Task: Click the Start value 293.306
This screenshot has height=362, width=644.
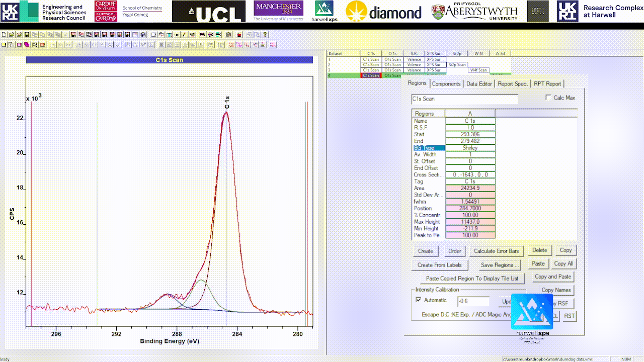Action: tap(470, 134)
